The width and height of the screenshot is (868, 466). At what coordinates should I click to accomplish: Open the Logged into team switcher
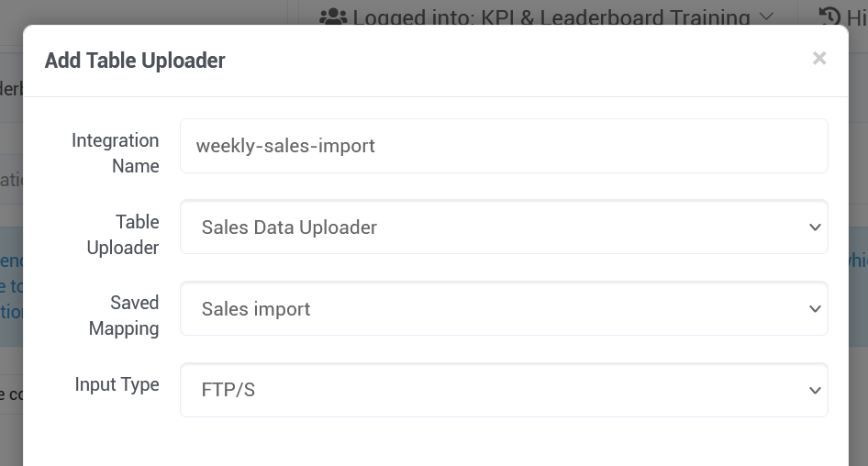point(546,17)
